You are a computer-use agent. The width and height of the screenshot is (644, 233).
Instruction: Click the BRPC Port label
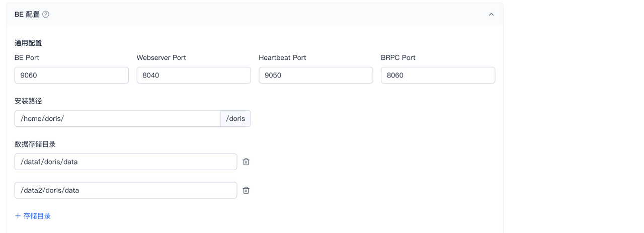(x=398, y=58)
